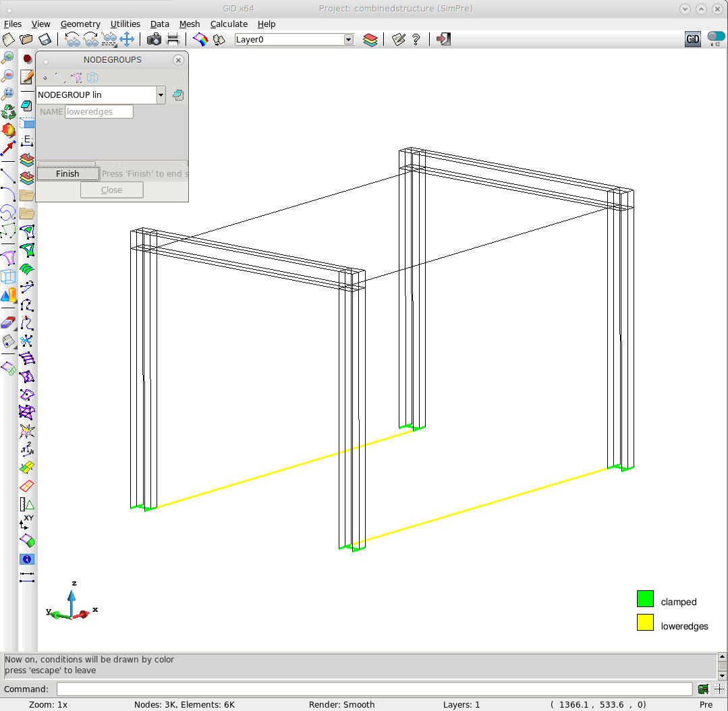Click the pan view arrows icon

pos(127,39)
